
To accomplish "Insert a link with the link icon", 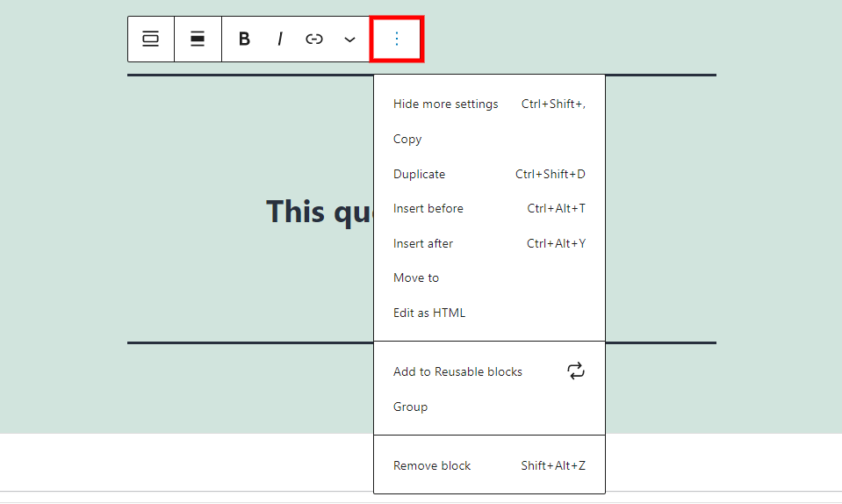I will 314,39.
